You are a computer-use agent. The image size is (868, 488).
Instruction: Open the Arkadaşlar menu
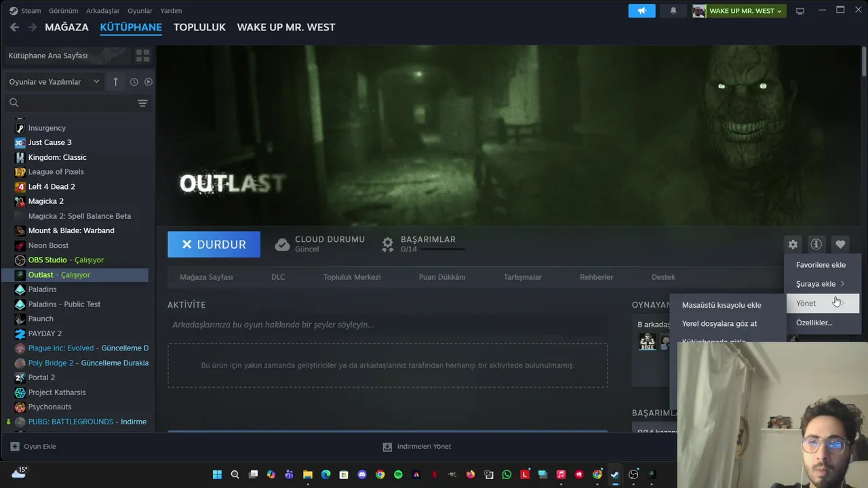point(103,11)
